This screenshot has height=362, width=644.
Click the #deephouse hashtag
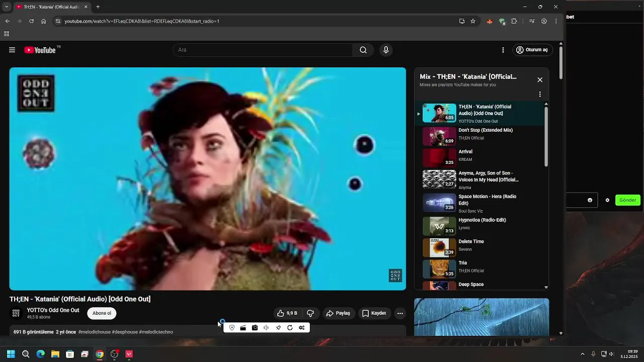click(x=125, y=332)
